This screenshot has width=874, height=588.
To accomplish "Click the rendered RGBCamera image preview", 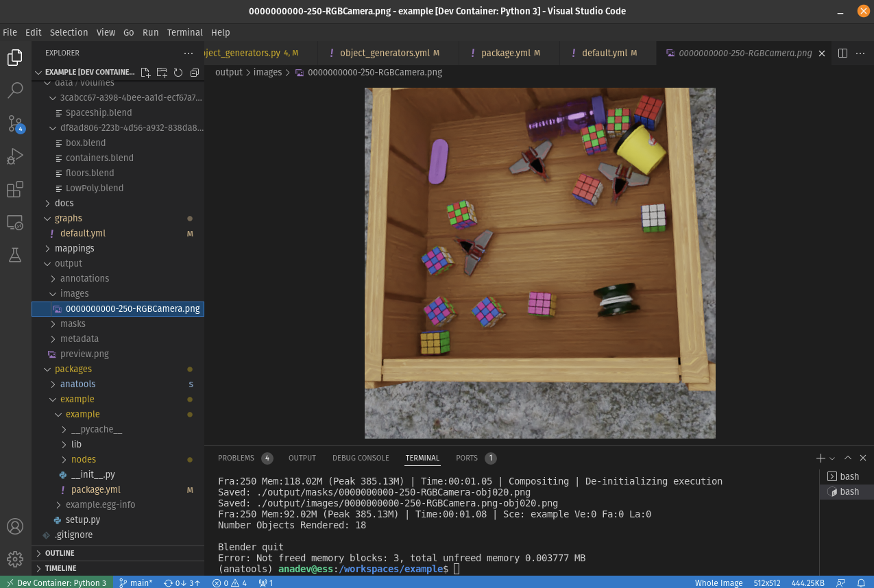I will tap(539, 263).
